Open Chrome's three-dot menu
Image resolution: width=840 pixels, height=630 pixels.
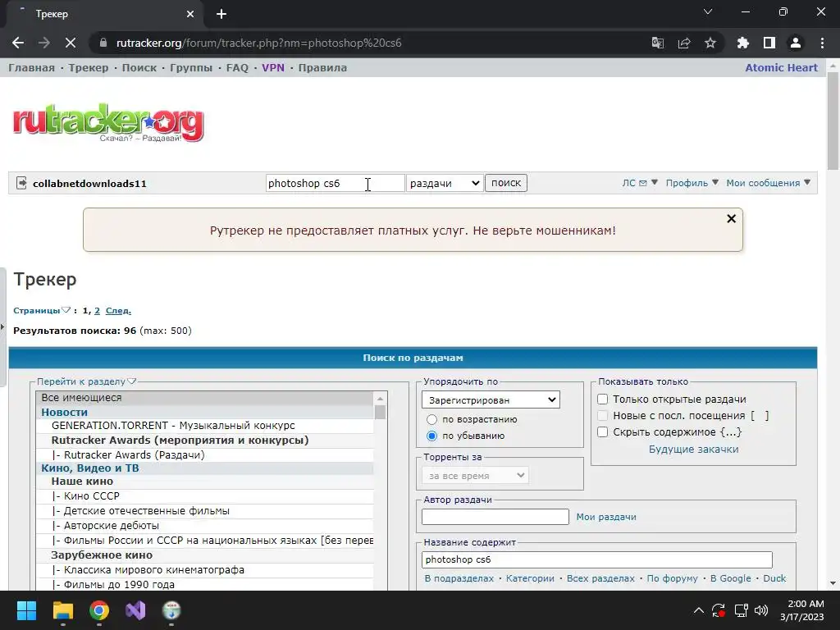click(822, 43)
